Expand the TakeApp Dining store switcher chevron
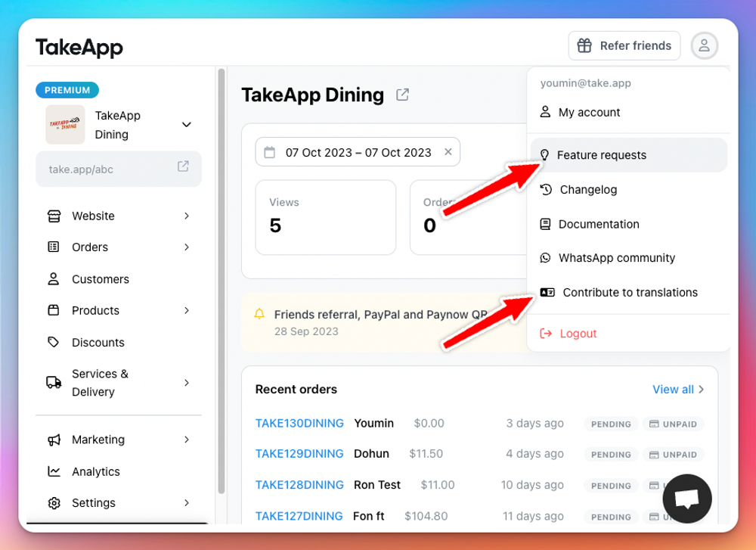 (187, 125)
